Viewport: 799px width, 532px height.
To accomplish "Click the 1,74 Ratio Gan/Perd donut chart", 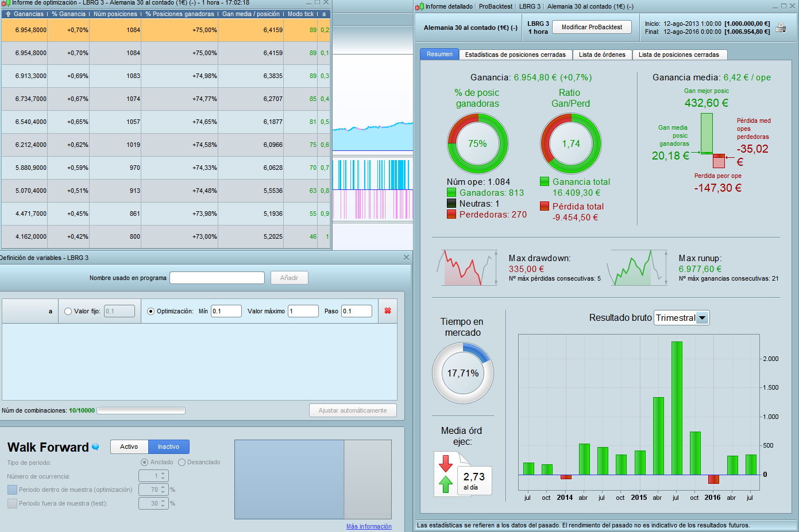I will pyautogui.click(x=571, y=143).
